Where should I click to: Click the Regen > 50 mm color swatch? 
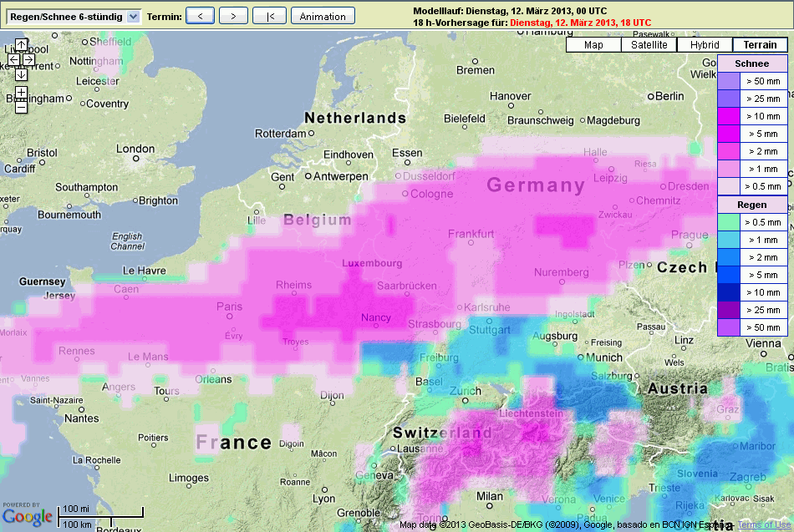click(729, 327)
